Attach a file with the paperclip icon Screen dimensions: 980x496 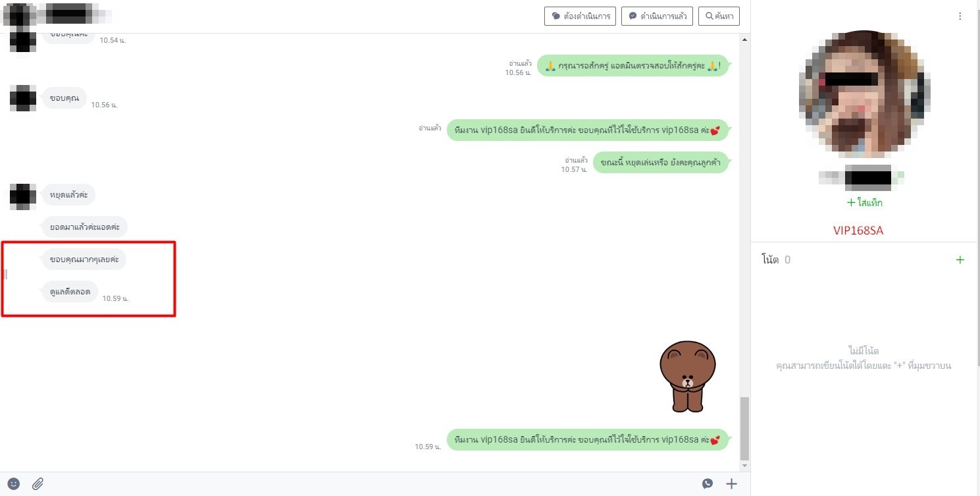(x=38, y=483)
